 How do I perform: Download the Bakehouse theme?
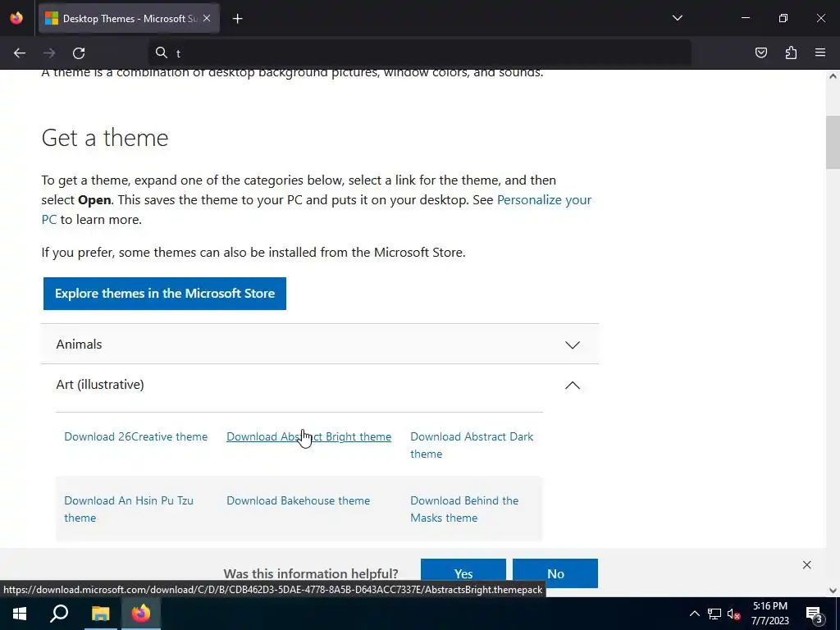(x=298, y=500)
